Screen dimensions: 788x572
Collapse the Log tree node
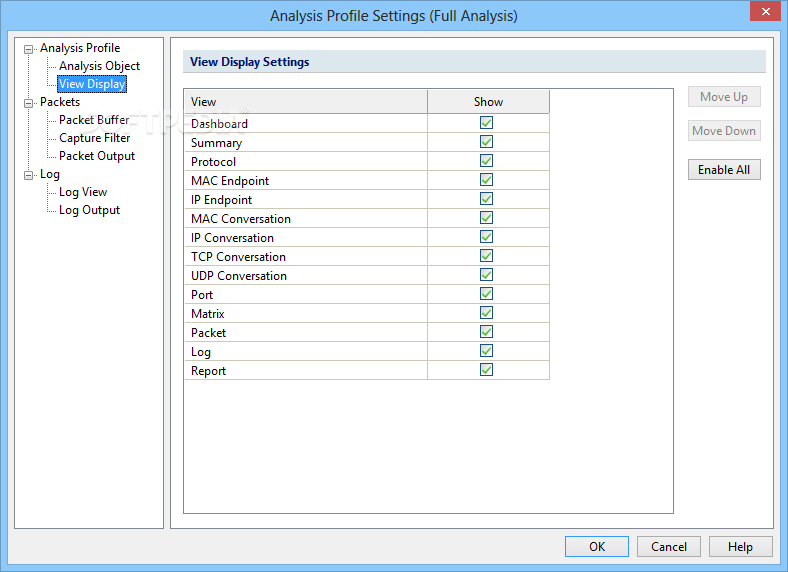[29, 175]
